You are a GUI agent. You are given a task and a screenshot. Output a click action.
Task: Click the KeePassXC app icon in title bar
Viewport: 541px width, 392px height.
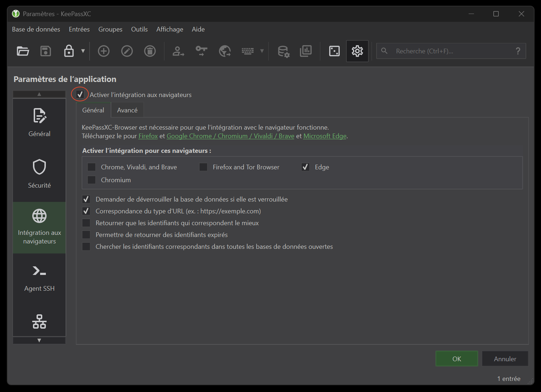[16, 14]
